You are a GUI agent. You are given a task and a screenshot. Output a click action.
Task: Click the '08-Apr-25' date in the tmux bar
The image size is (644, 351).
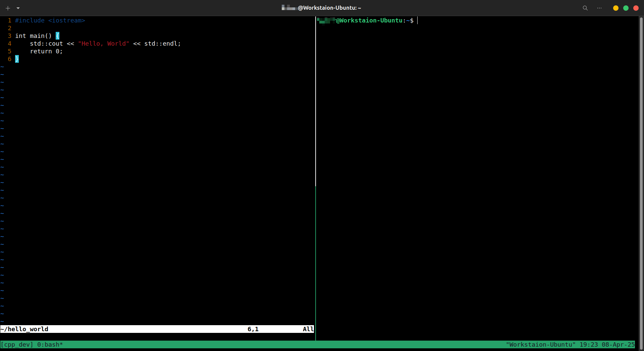click(618, 345)
